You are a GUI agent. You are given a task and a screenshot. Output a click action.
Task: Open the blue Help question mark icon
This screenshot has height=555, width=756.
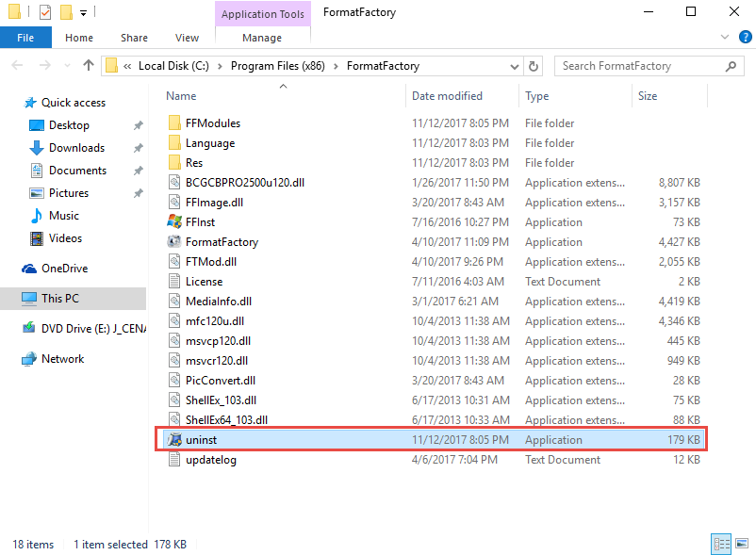click(x=745, y=37)
